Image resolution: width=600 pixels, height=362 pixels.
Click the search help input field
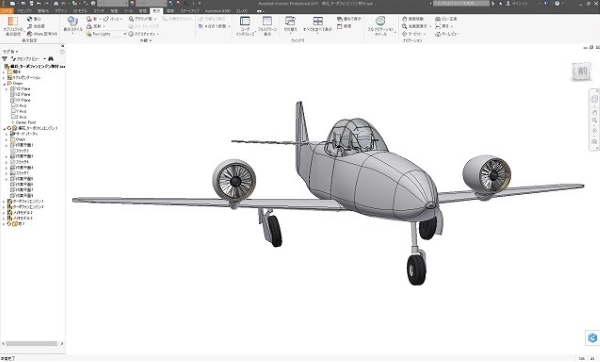point(461,3)
